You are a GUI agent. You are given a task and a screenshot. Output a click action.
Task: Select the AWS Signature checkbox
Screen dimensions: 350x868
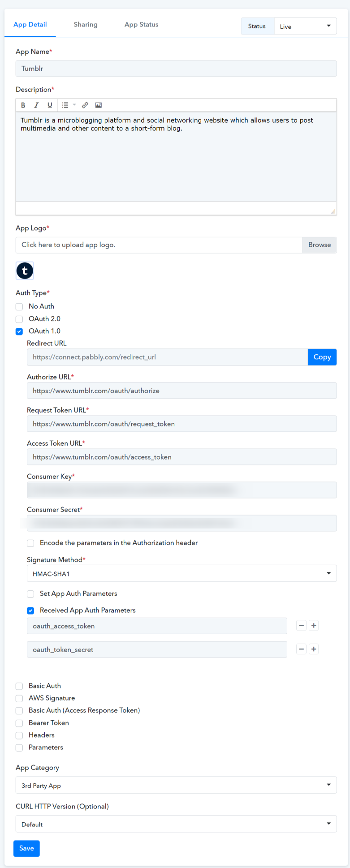tap(19, 698)
